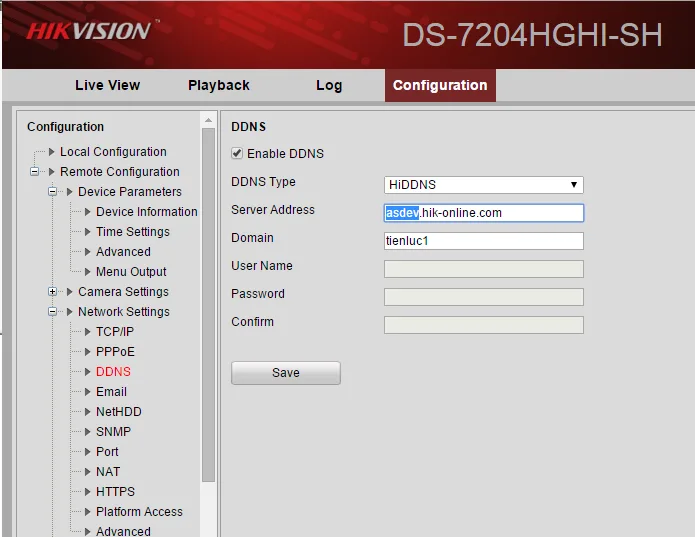Viewport: 695px width, 537px height.
Task: Click the scrollbar up arrow in sidebar
Action: tap(208, 121)
